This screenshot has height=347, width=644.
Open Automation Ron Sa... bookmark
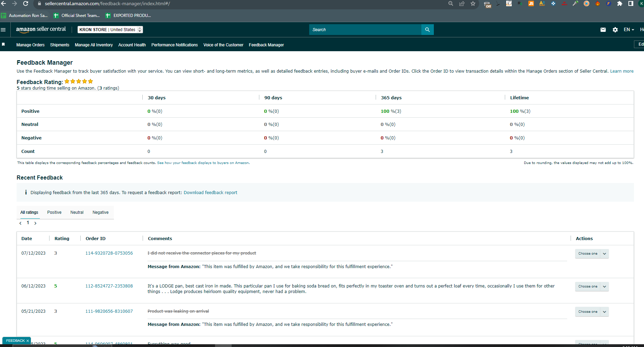pyautogui.click(x=24, y=16)
